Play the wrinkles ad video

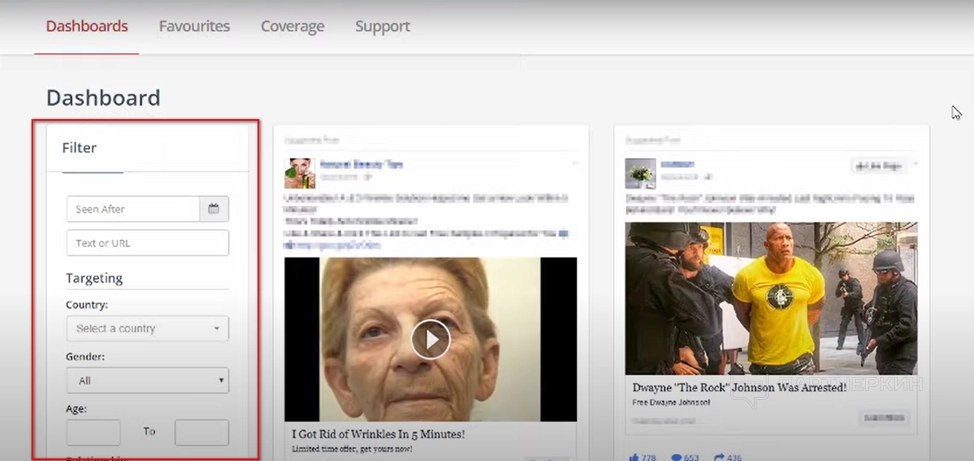pyautogui.click(x=430, y=339)
